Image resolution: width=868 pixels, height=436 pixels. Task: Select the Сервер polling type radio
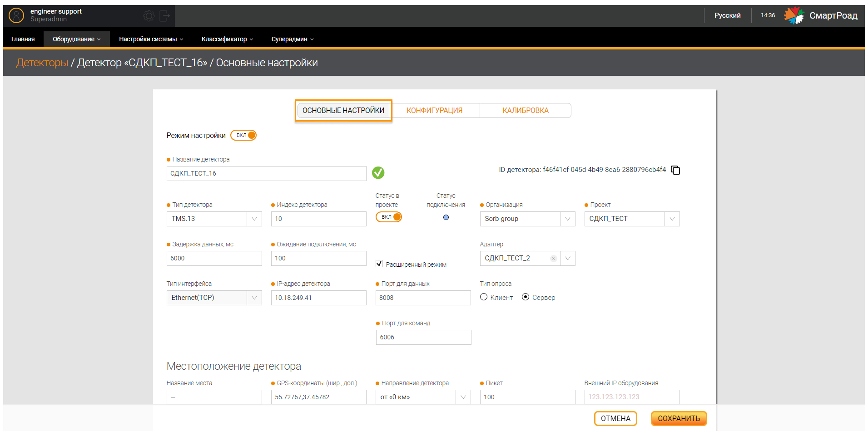tap(526, 297)
